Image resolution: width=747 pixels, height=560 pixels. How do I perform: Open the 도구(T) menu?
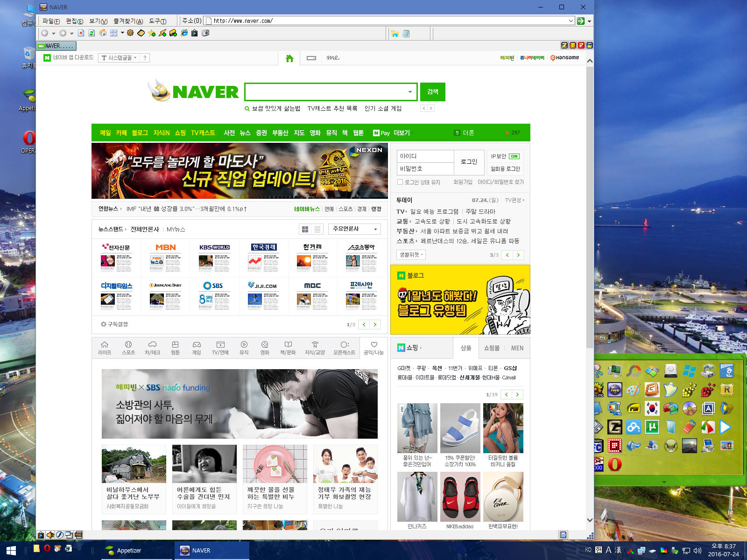coord(158,21)
